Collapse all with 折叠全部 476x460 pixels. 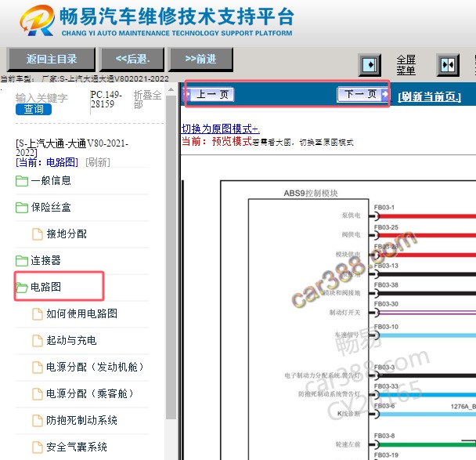(x=147, y=100)
